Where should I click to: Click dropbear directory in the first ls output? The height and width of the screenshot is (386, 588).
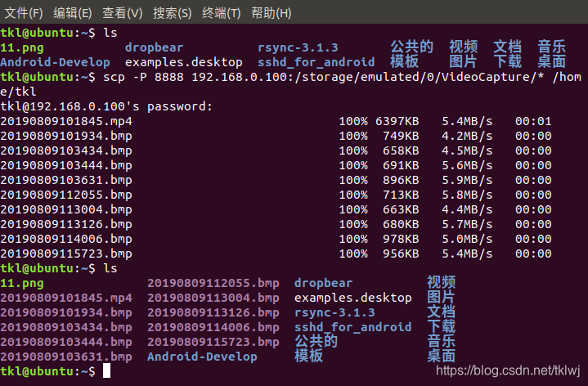pos(154,47)
